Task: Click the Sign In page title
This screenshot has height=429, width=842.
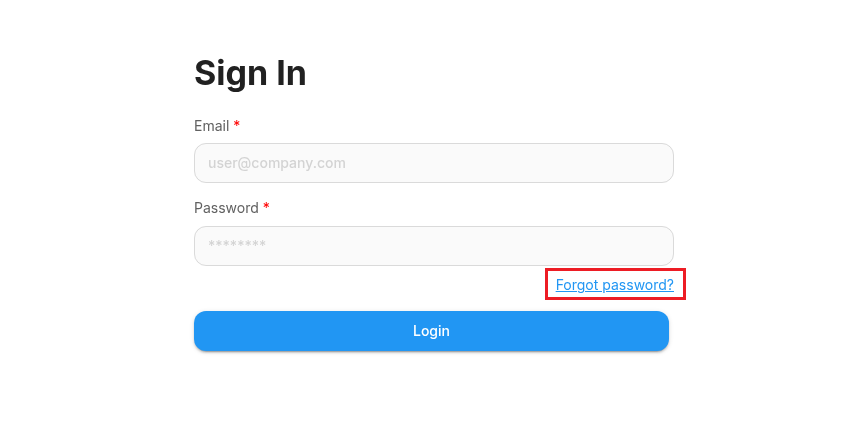Action: coord(250,73)
